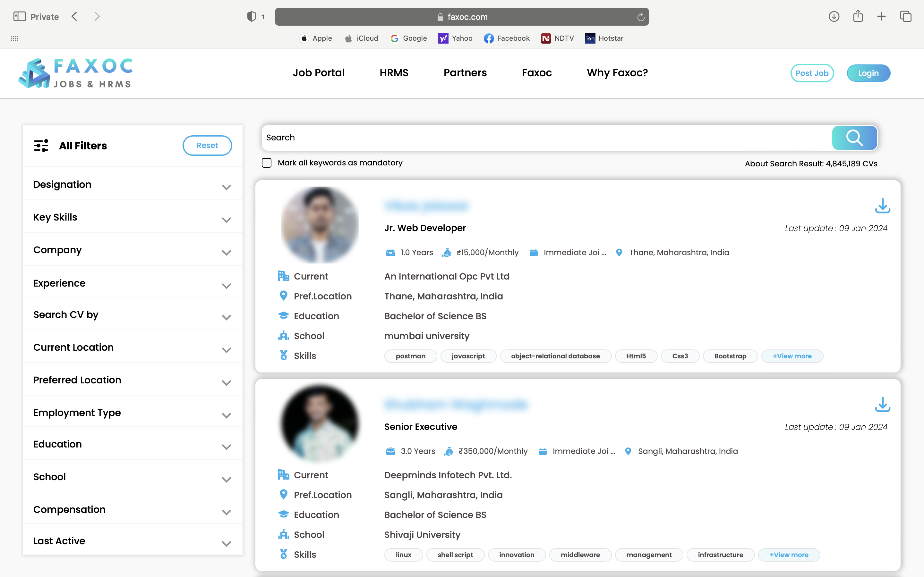Click the All Filters sliders icon

(x=41, y=146)
